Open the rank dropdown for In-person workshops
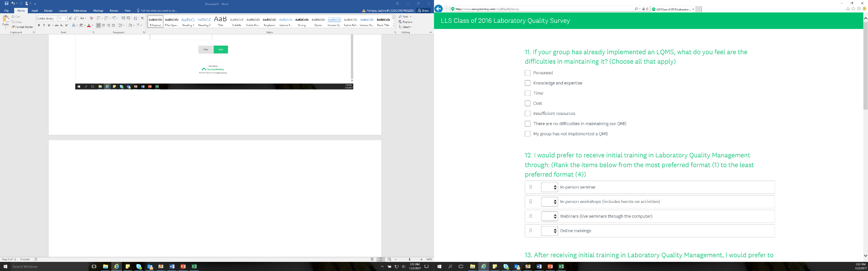 (549, 202)
